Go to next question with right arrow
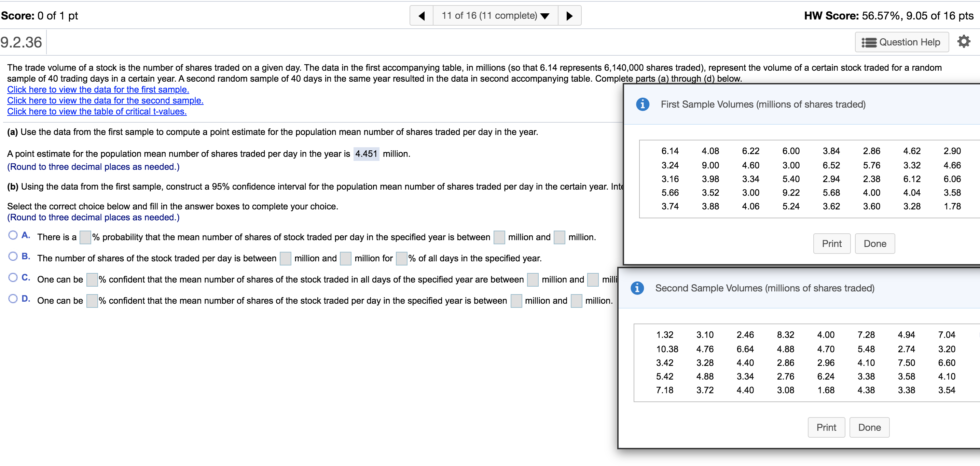This screenshot has height=466, width=980. tap(569, 15)
